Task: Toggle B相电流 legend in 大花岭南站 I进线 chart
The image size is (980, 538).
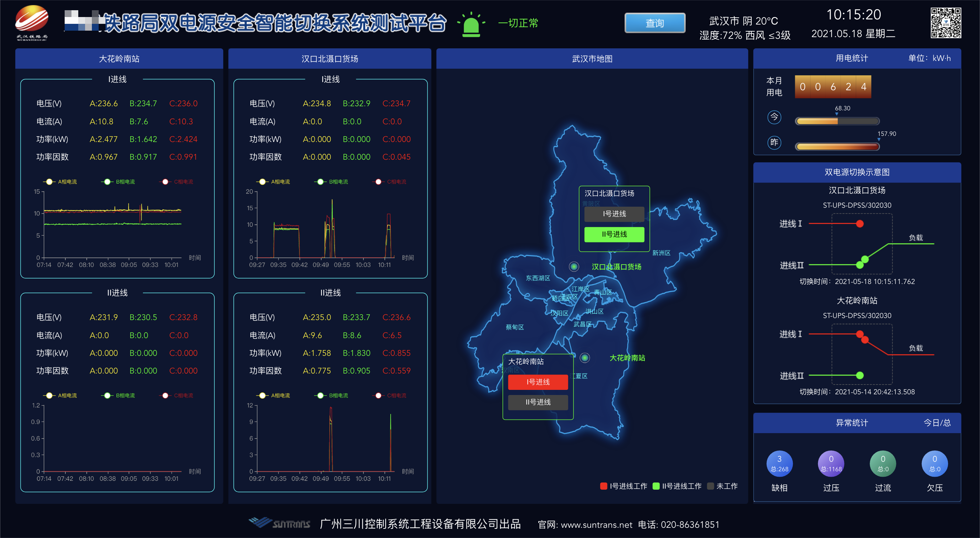Action: coord(118,181)
